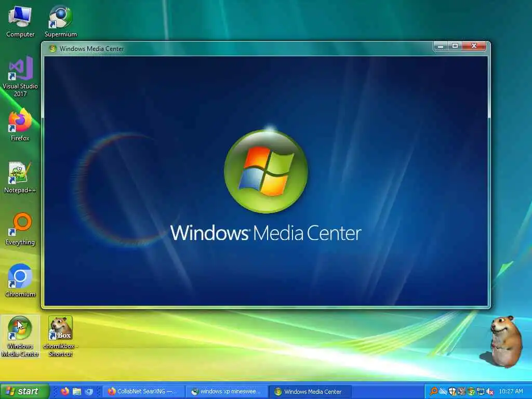
Task: Select the chomikbox Shortcut desktop icon
Action: 60,336
